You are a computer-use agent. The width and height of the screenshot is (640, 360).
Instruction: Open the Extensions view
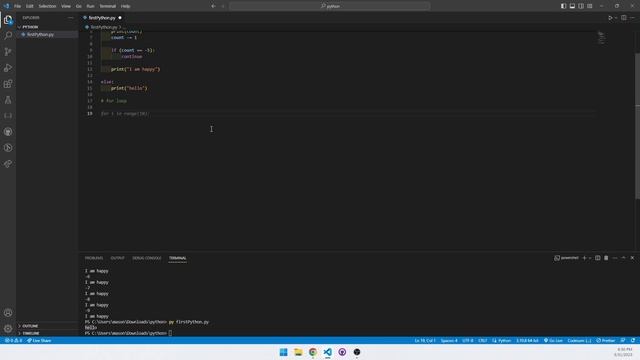pos(8,84)
